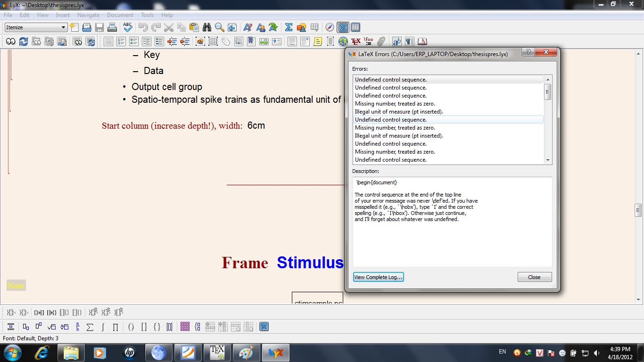This screenshot has height=362, width=644.
Task: Click the '6cm' column width text
Action: click(256, 126)
